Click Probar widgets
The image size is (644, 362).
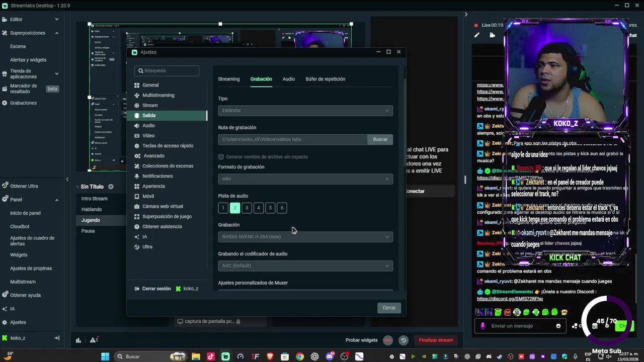[361, 340]
